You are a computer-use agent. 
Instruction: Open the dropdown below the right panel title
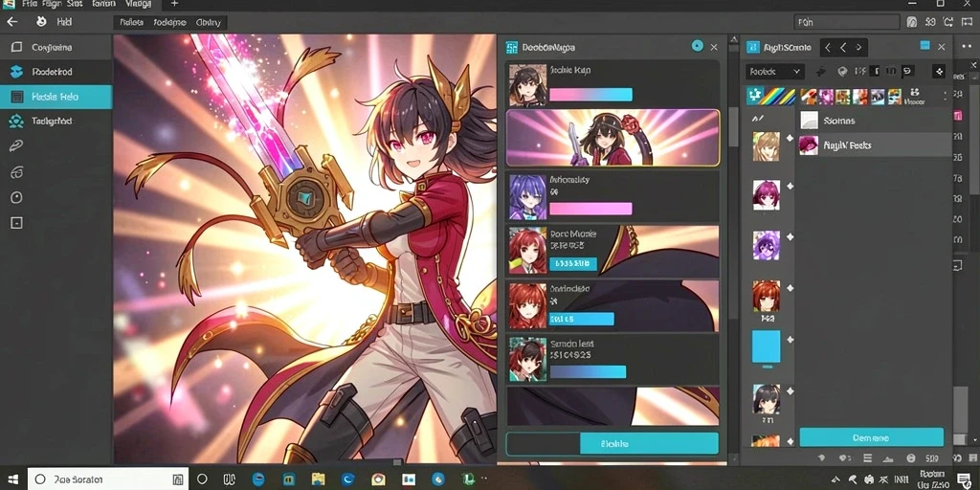pyautogui.click(x=774, y=72)
